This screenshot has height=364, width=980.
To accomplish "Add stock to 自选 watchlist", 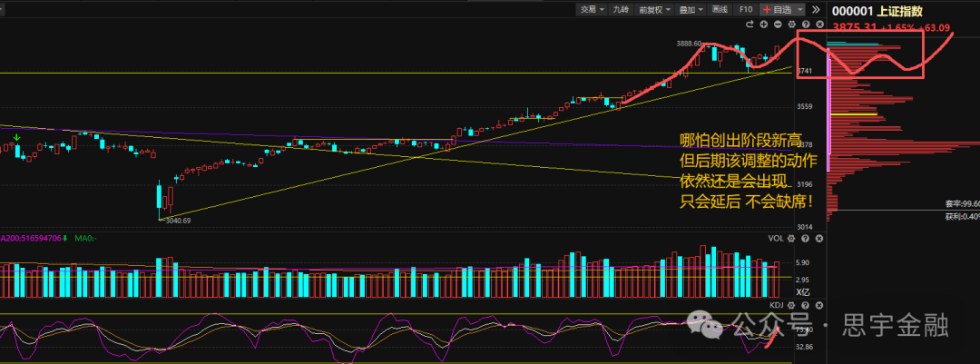I will pyautogui.click(x=778, y=9).
